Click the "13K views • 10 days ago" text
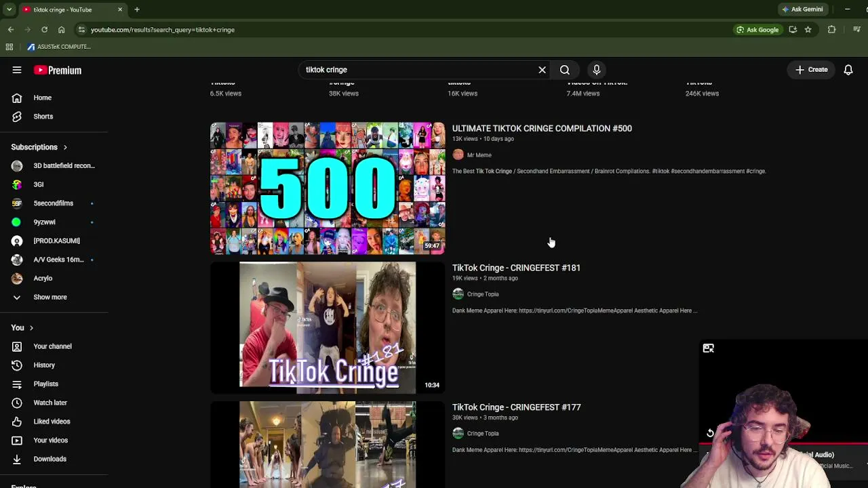Screen dimensions: 868x488 tap(483, 139)
